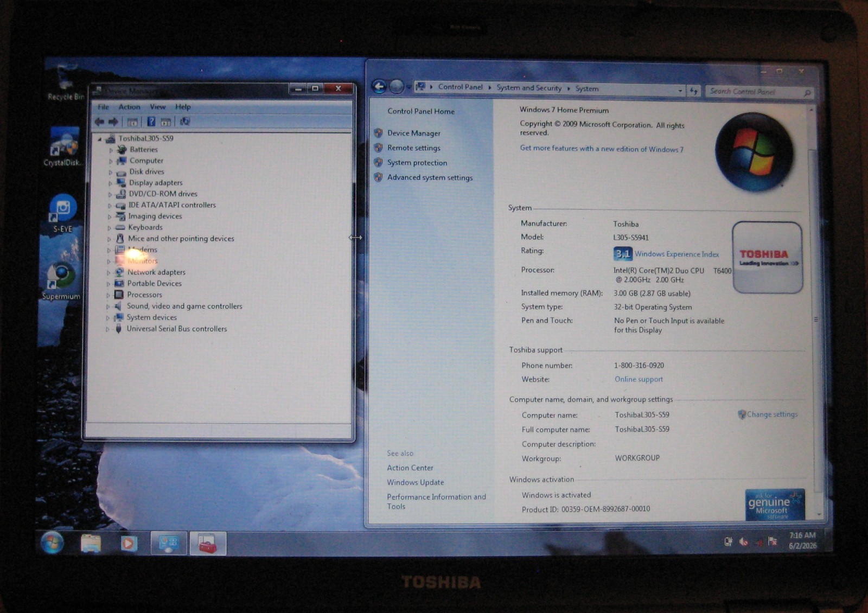Open Windows Explorer from the taskbar
Screen dimensions: 868x613
tap(91, 543)
